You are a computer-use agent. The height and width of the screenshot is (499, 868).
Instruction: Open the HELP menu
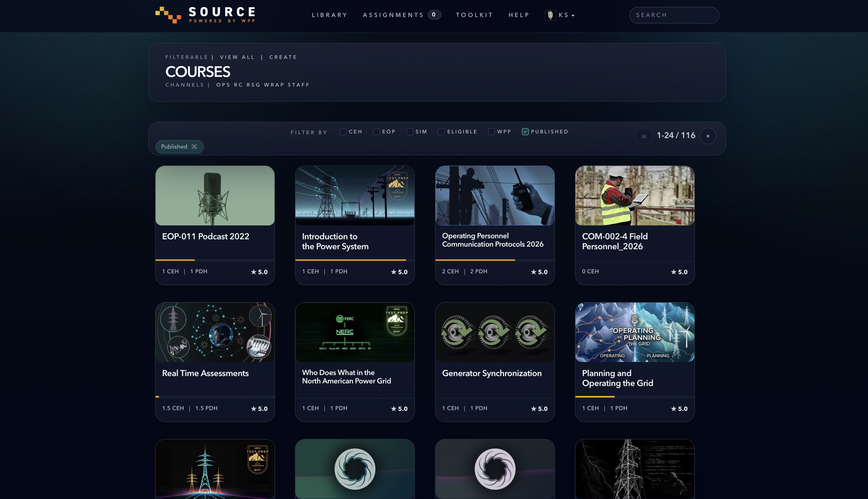tap(519, 15)
